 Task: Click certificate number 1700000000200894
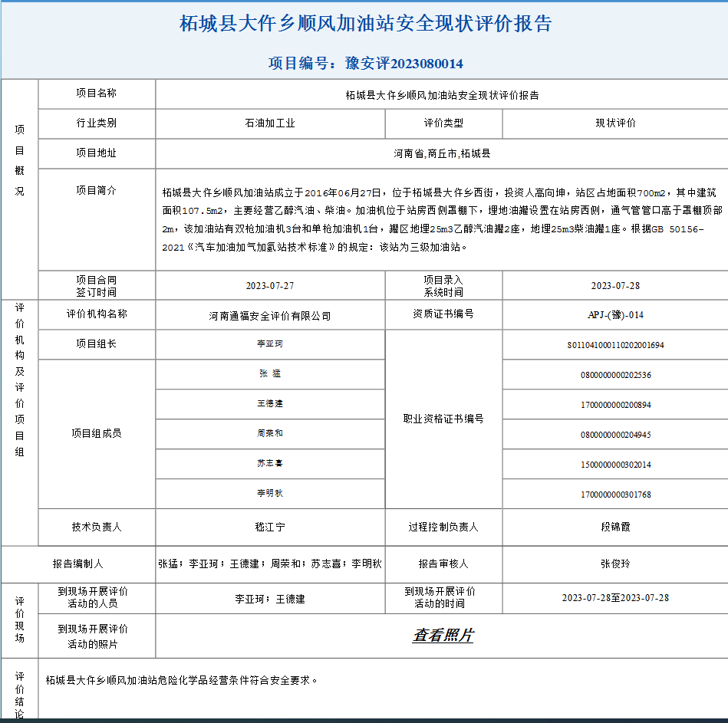[x=616, y=405]
